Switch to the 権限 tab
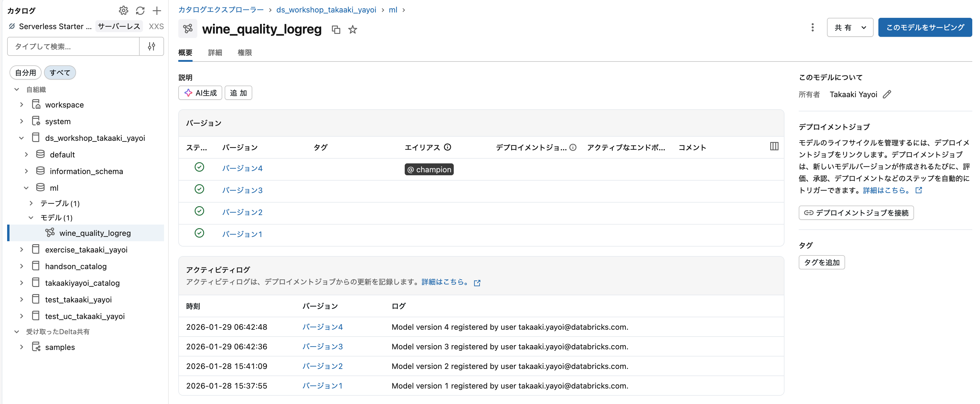The width and height of the screenshot is (980, 404). pyautogui.click(x=245, y=53)
